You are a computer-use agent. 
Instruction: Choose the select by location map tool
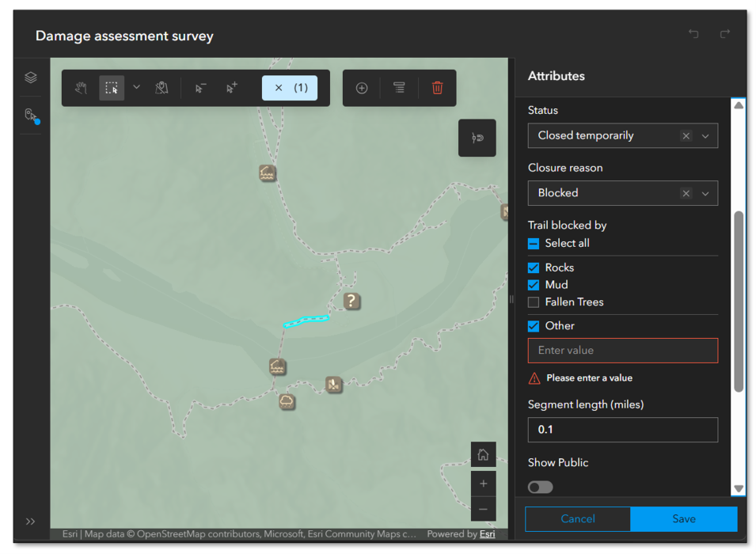pyautogui.click(x=161, y=88)
